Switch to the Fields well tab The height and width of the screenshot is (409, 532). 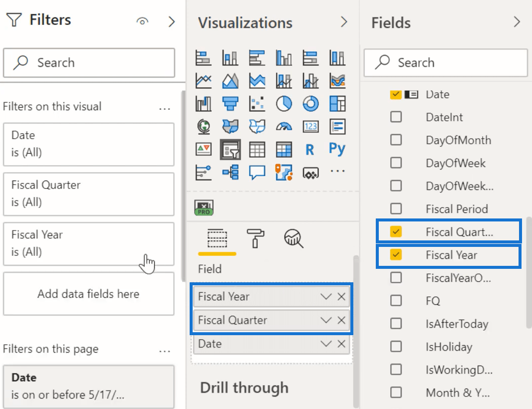(217, 239)
